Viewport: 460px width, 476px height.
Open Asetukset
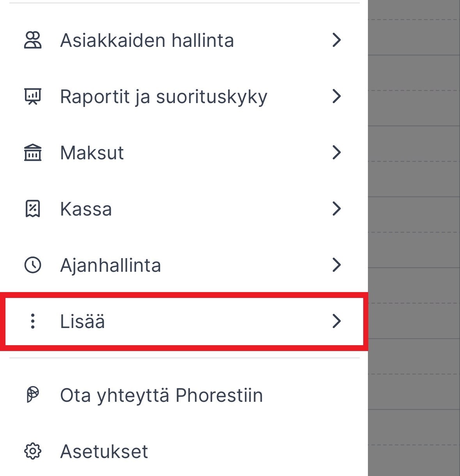point(104,451)
